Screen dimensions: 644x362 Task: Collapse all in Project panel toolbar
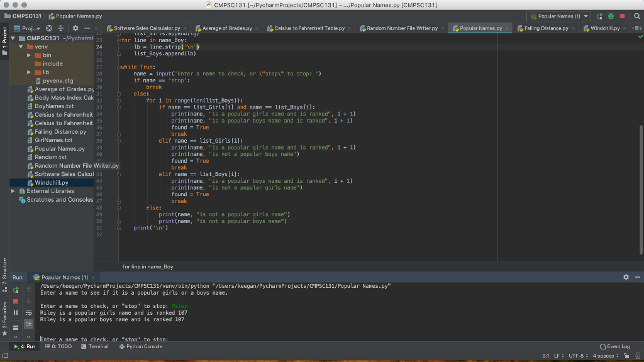61,28
